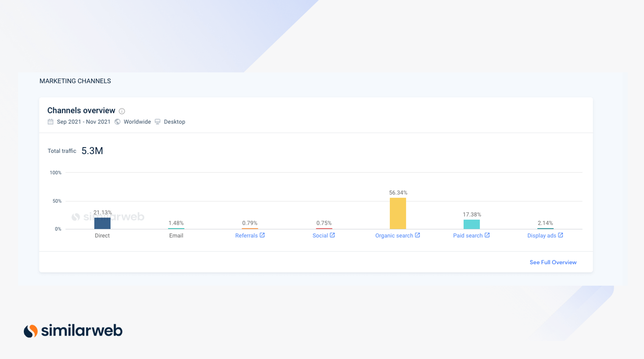The image size is (644, 359).
Task: Open the Paid search channel link
Action: click(x=468, y=235)
